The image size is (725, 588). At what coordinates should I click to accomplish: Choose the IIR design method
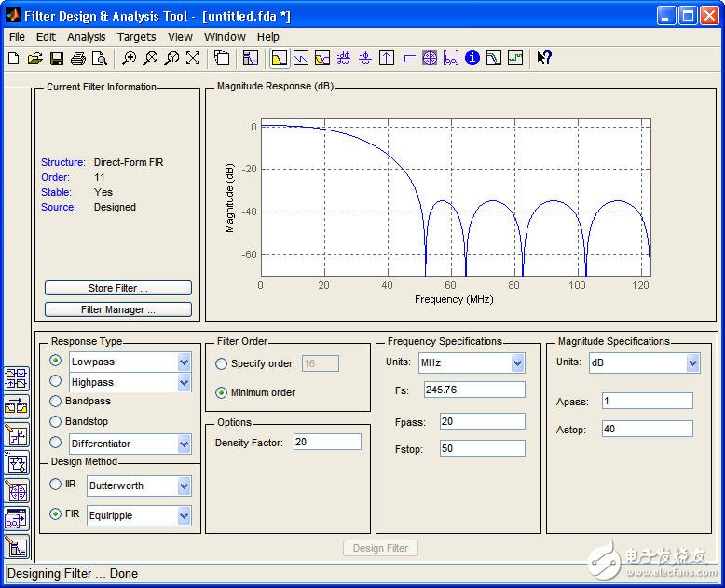pos(57,485)
